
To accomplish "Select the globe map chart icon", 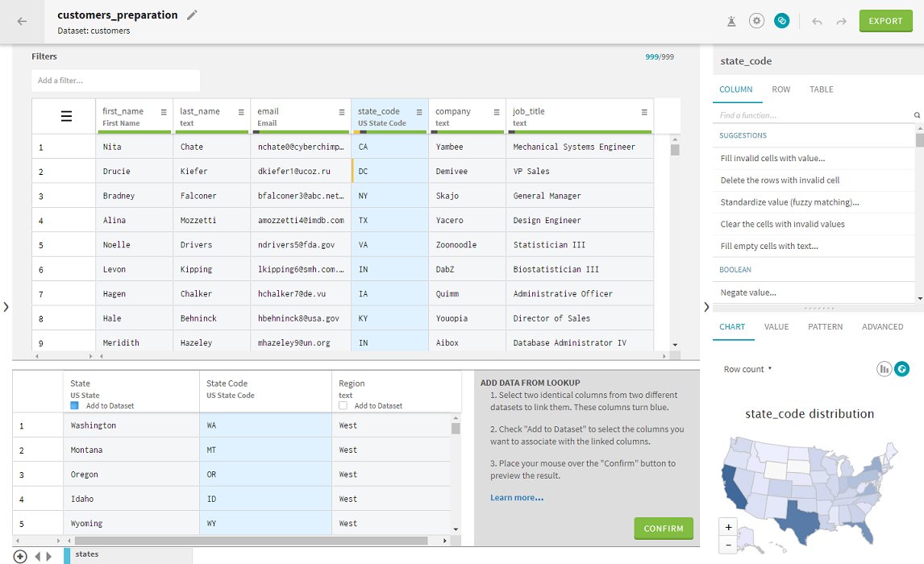I will (x=902, y=368).
